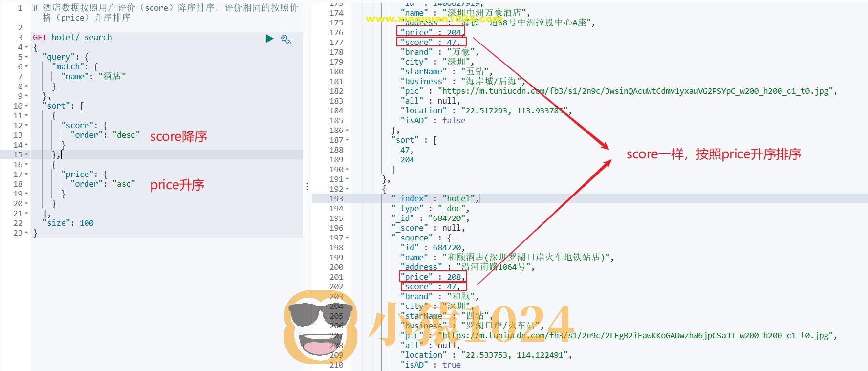Grab the vertical panel divider handle
The image size is (868, 371).
pos(307,186)
